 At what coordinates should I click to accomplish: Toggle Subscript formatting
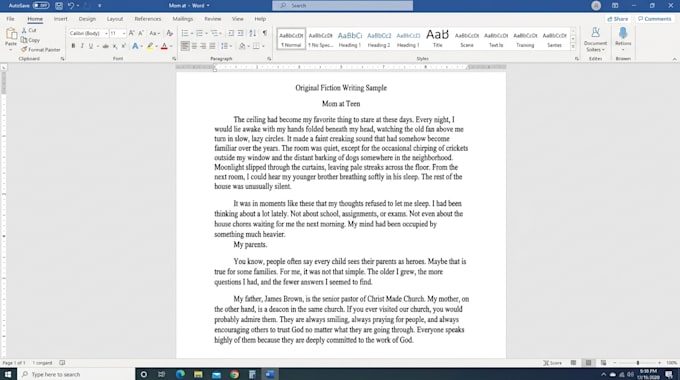click(115, 46)
